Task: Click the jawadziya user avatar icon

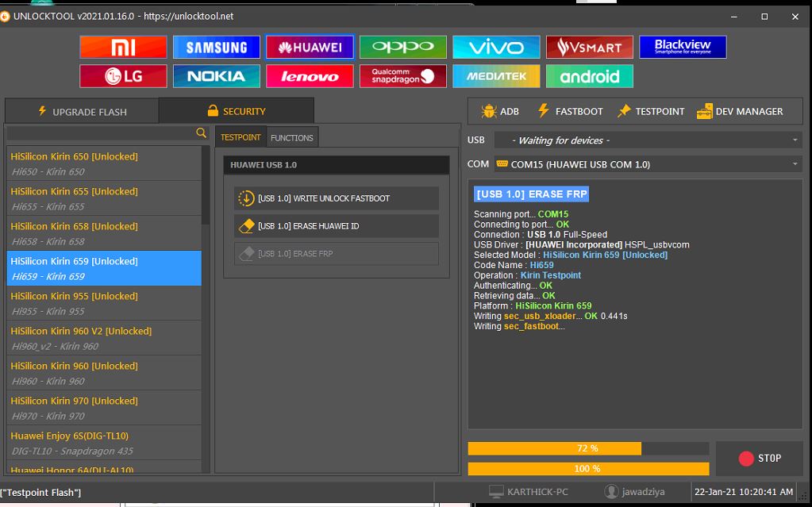Action: [x=611, y=491]
